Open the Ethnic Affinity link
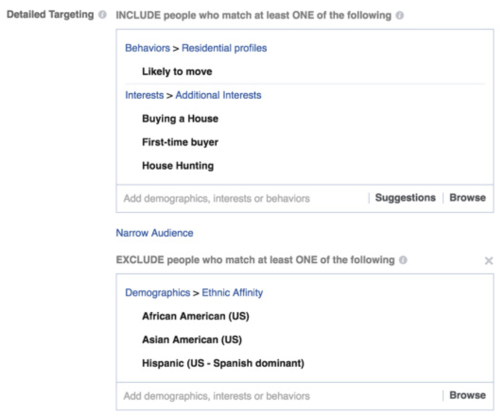Screen dimensions: 504x420 point(232,293)
